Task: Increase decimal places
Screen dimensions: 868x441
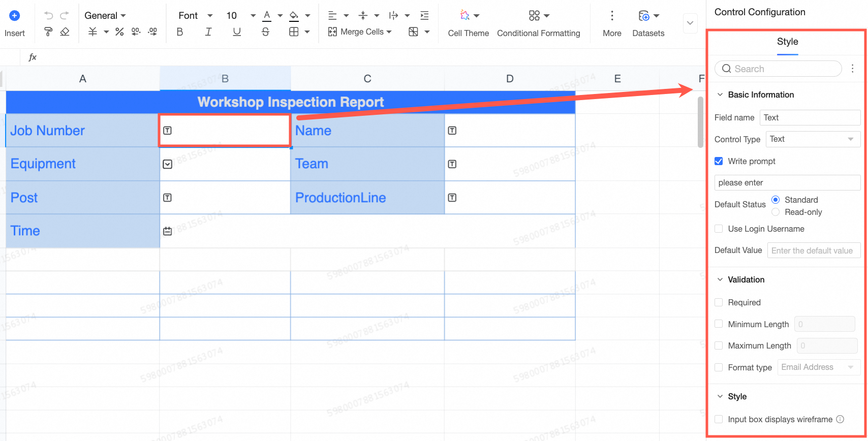Action: pos(152,32)
